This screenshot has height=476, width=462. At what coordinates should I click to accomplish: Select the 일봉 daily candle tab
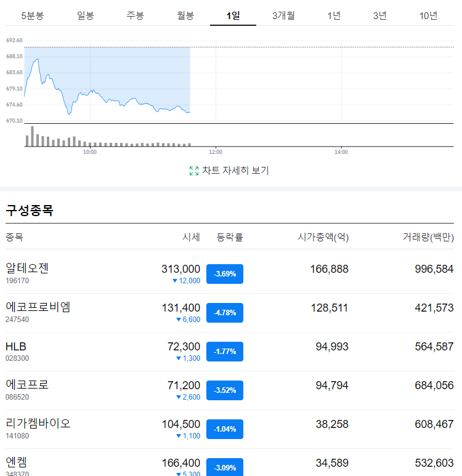coord(86,15)
